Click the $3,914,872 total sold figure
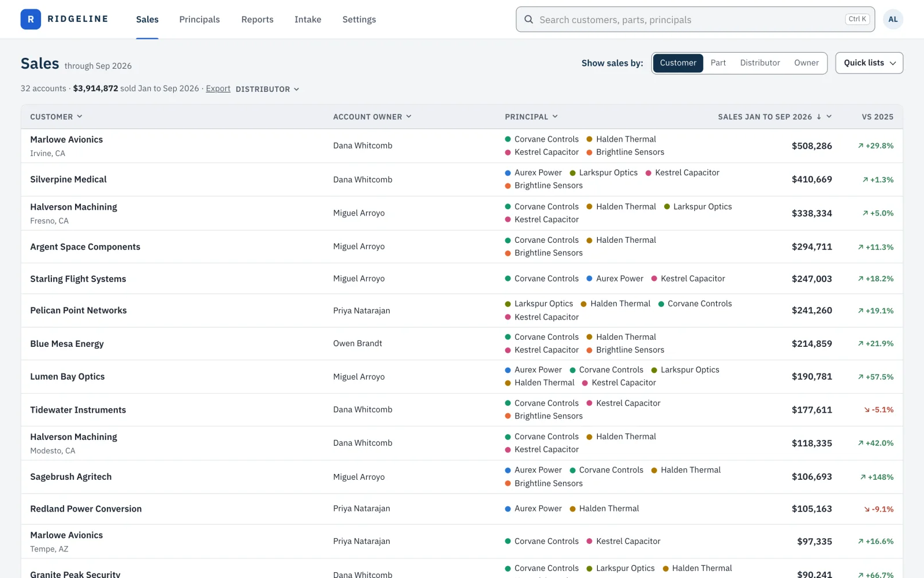The width and height of the screenshot is (924, 578). point(95,88)
